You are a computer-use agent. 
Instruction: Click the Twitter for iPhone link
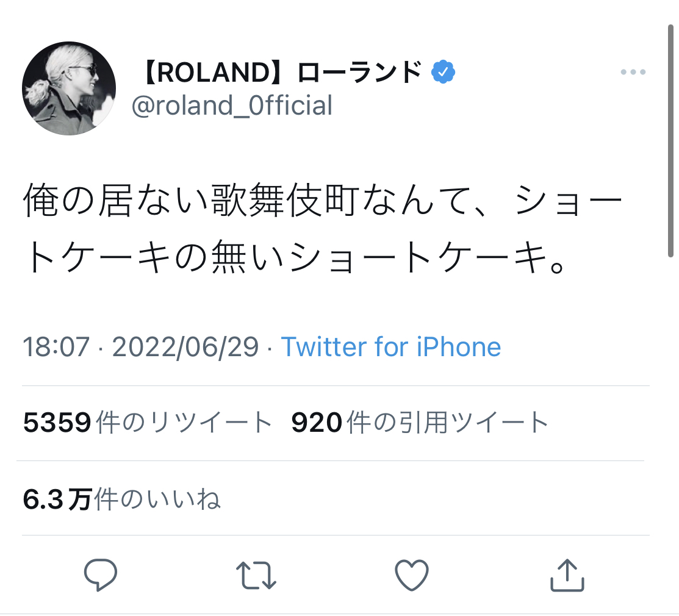click(x=390, y=347)
